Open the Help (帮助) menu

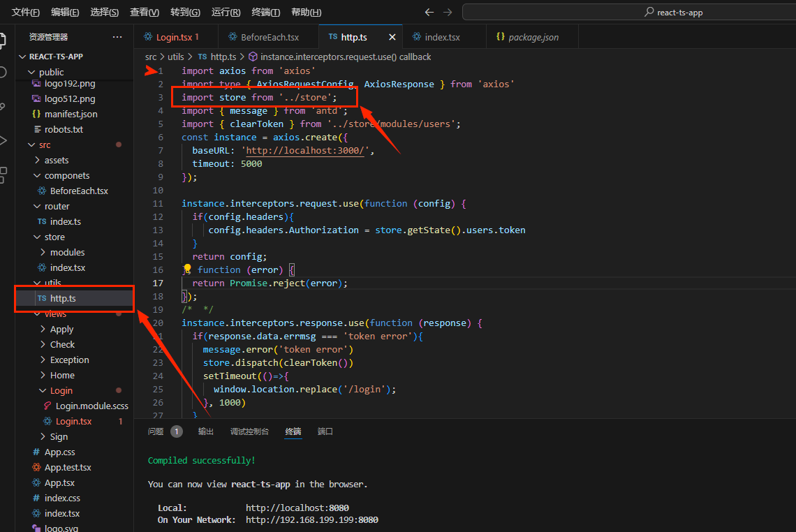(x=307, y=12)
